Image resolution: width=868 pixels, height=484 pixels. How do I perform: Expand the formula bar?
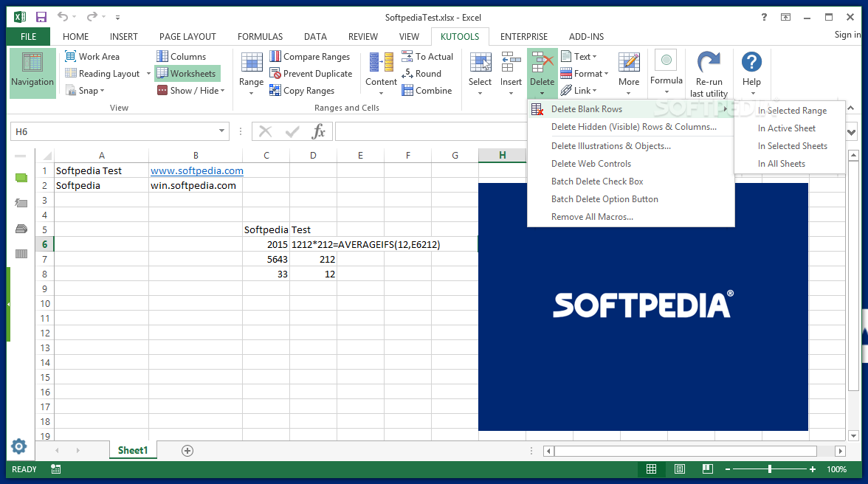click(x=852, y=132)
